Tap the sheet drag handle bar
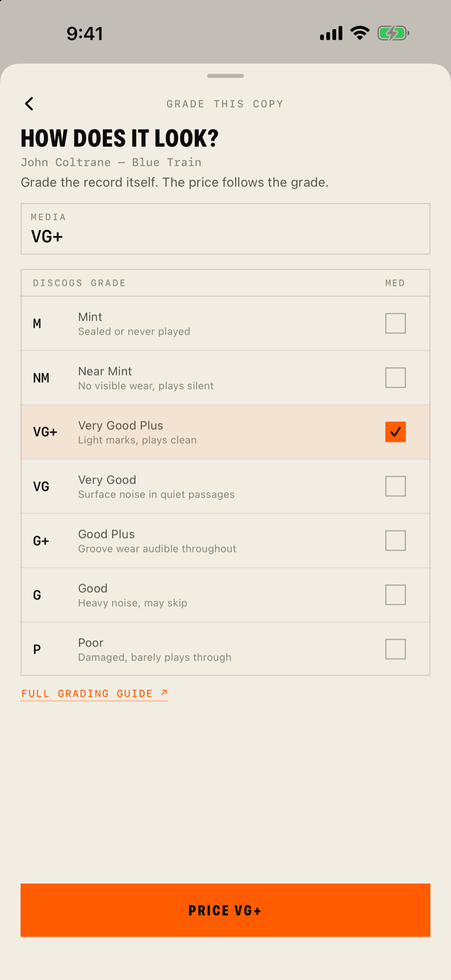Screen dimensions: 451x980 click(225, 76)
